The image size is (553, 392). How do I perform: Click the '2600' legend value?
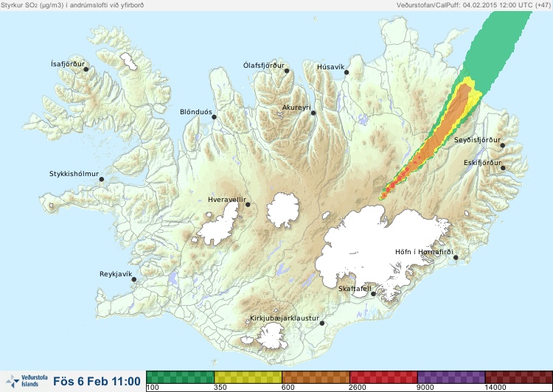358,388
